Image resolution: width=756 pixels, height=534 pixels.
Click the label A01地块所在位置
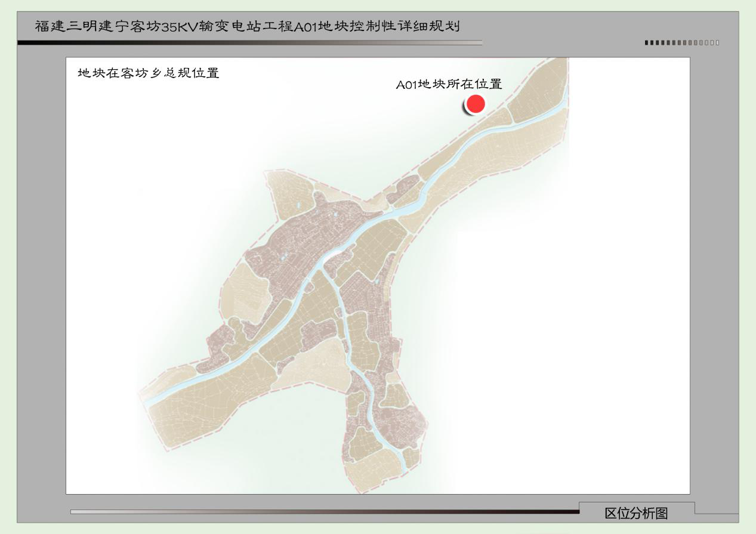(x=449, y=85)
